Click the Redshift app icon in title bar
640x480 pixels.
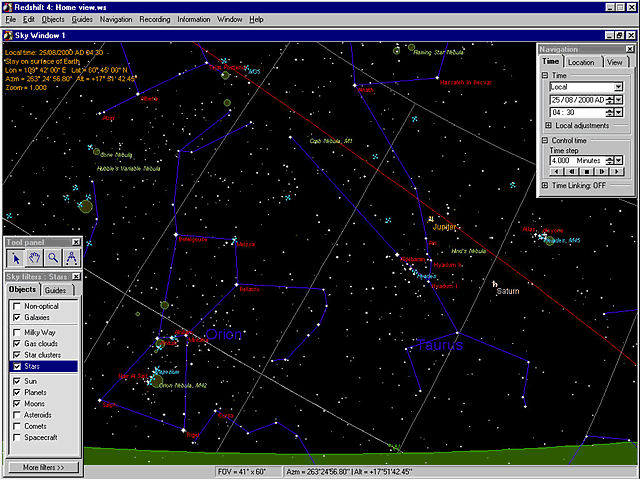pos(7,7)
